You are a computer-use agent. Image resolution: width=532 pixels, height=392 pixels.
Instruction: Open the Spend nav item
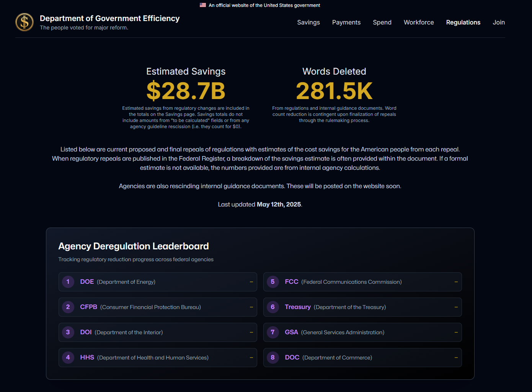point(382,22)
